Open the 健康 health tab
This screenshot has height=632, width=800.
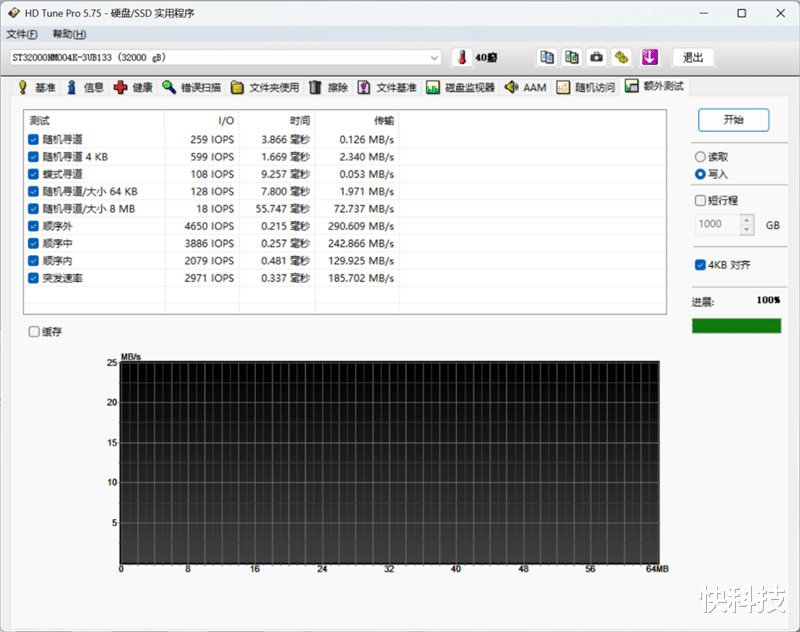point(133,87)
